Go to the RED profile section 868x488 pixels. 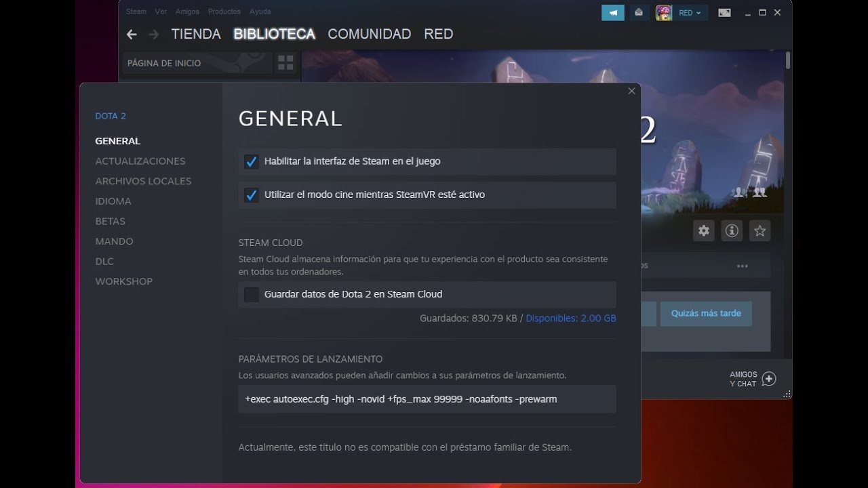pyautogui.click(x=439, y=34)
